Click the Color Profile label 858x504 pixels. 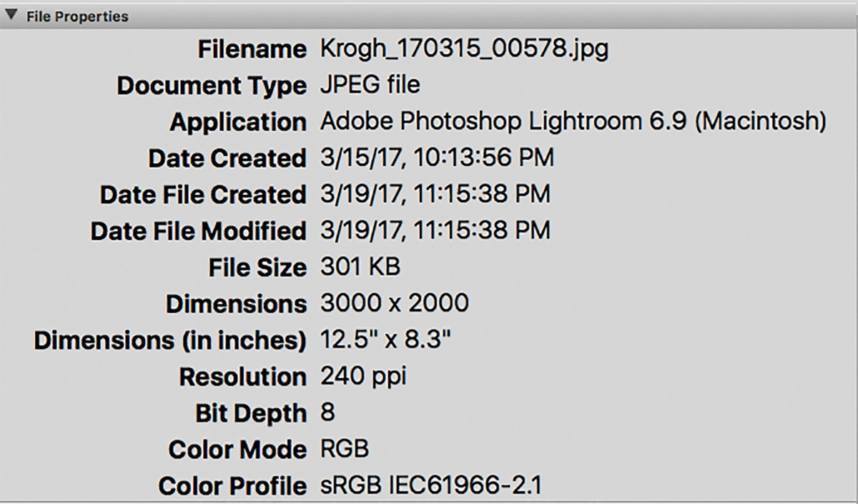tap(232, 486)
